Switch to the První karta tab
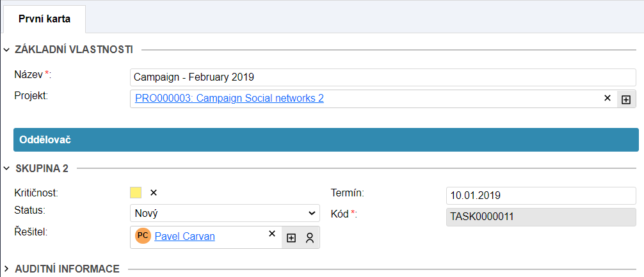This screenshot has height=277, width=644. (x=44, y=19)
